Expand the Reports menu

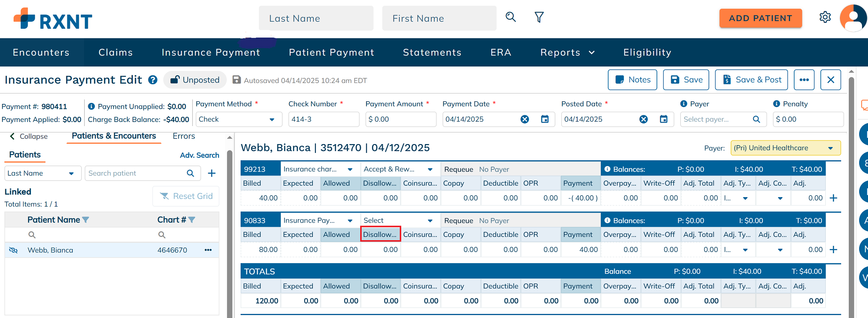click(568, 52)
